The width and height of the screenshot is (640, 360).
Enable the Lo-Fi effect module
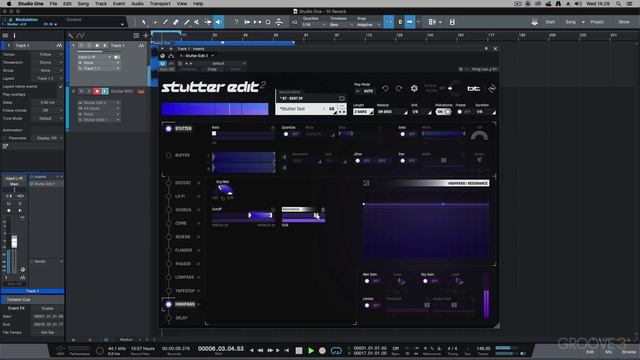[x=168, y=196]
